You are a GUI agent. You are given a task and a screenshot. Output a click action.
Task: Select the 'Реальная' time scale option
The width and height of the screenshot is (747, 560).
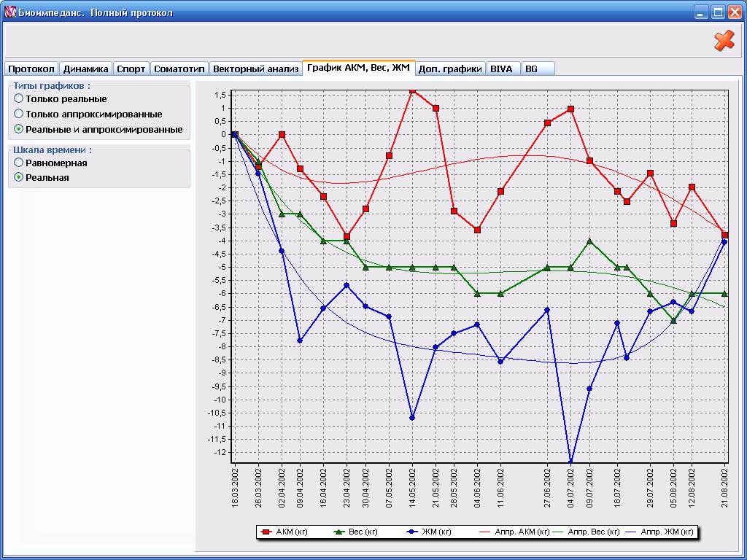coord(19,177)
